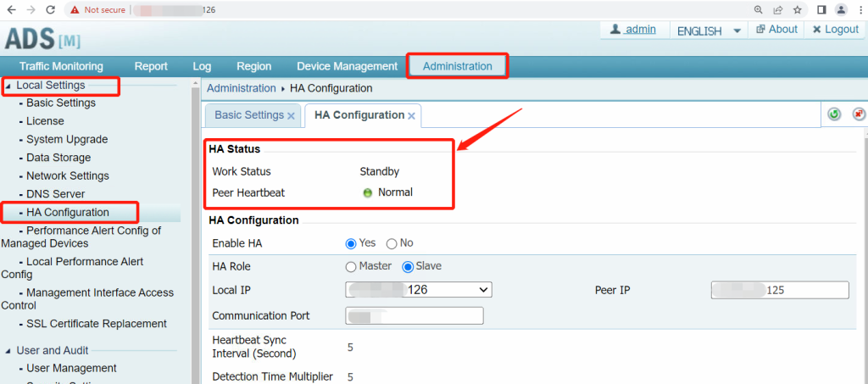
Task: Open the Traffic Monitoring menu
Action: (61, 66)
